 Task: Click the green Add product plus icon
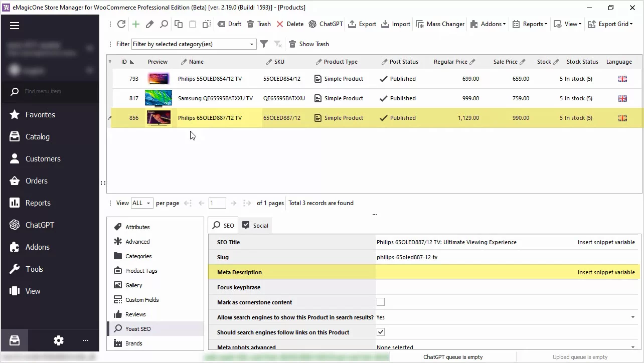[136, 24]
